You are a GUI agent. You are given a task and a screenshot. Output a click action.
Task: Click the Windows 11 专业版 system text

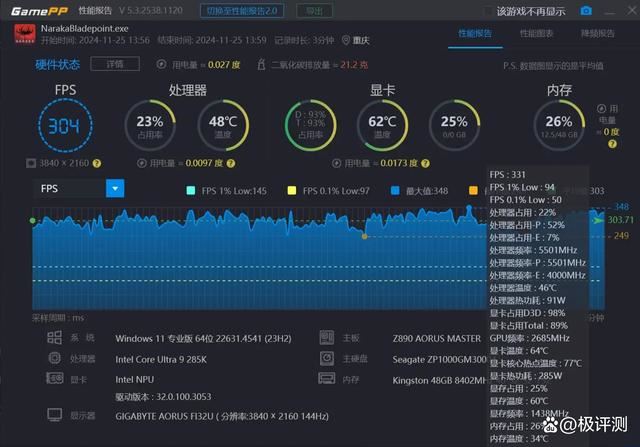pos(203,339)
